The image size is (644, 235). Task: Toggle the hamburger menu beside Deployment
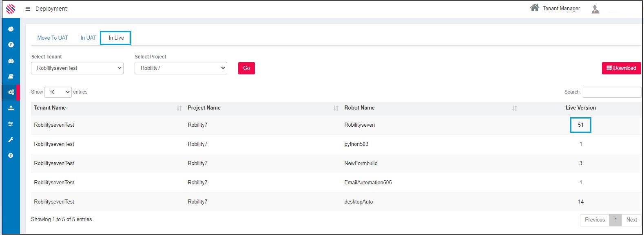pos(28,9)
